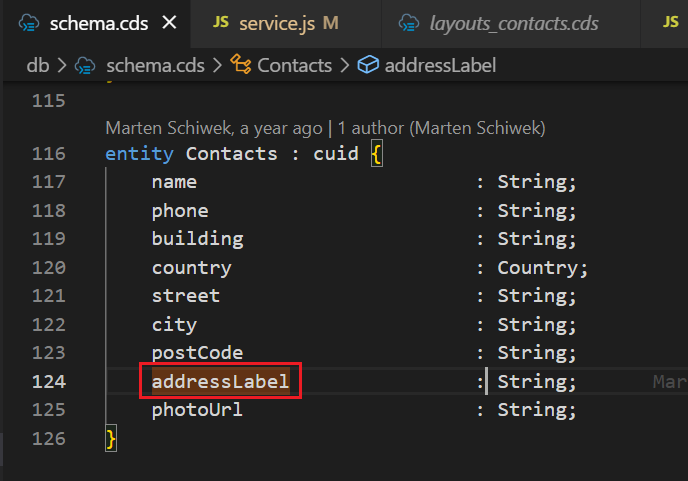Screen dimensions: 688x481
Task: Click 'cuid' on line 116
Action: coord(336,154)
